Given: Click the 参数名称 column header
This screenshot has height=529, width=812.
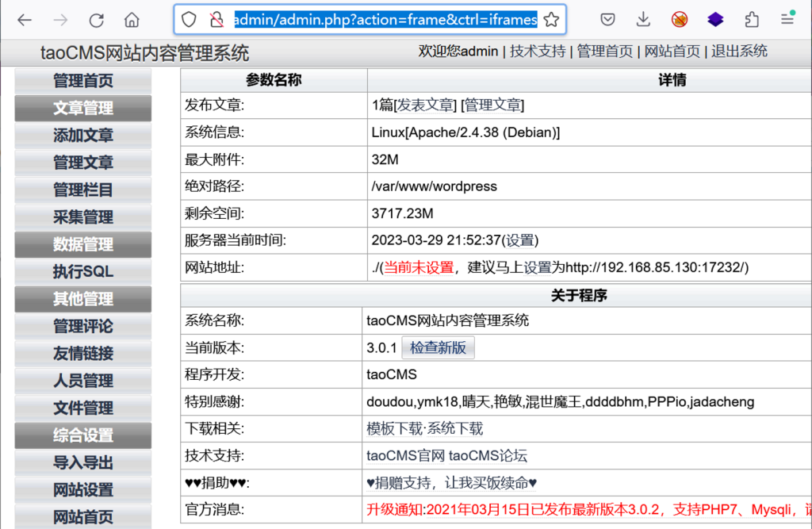Looking at the screenshot, I should coord(274,80).
